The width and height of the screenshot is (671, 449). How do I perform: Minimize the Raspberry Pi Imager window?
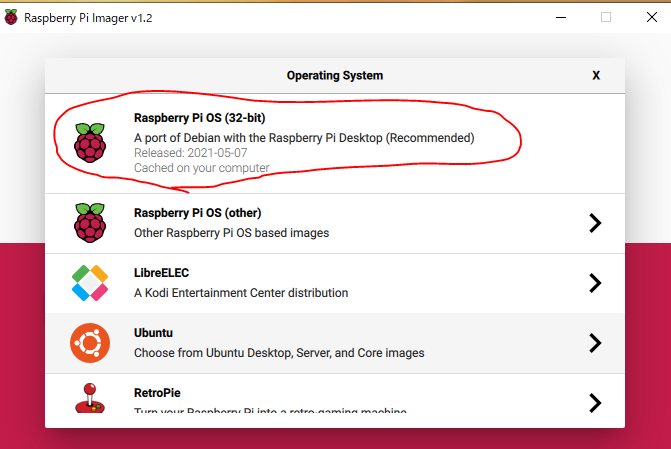point(561,18)
